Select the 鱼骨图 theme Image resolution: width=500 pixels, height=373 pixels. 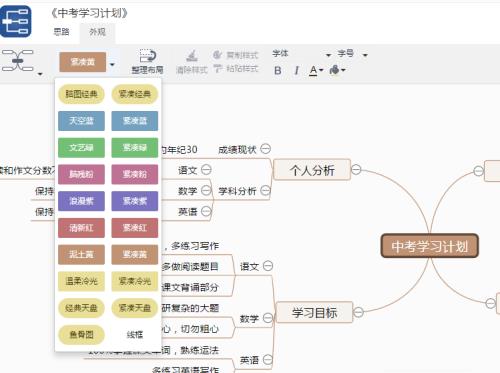click(x=81, y=335)
